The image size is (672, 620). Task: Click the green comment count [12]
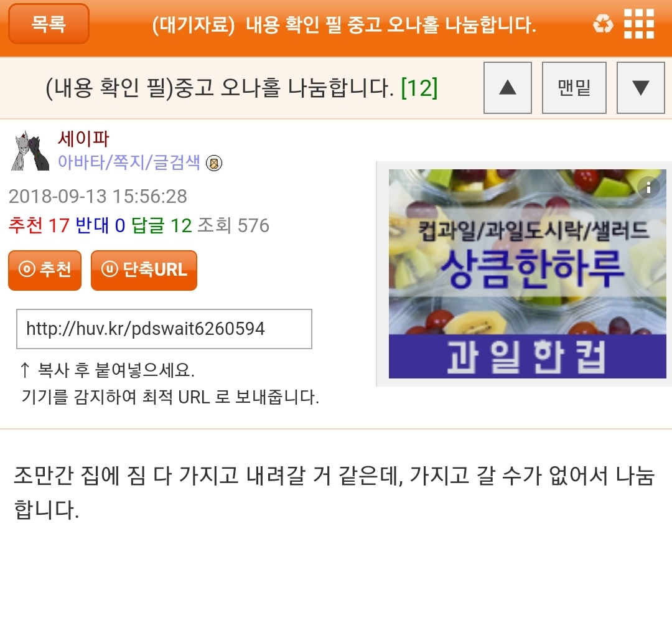coord(419,88)
